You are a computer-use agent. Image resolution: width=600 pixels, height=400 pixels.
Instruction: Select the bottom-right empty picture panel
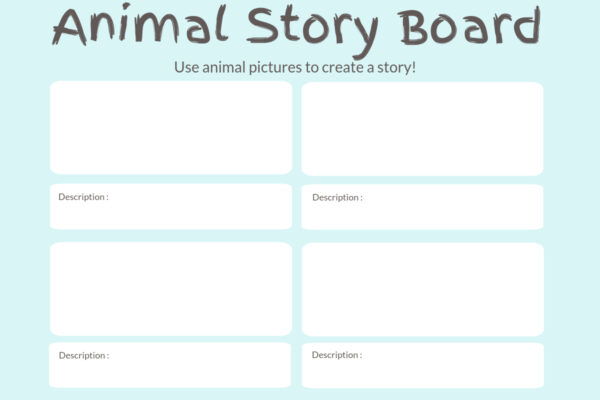[422, 288]
